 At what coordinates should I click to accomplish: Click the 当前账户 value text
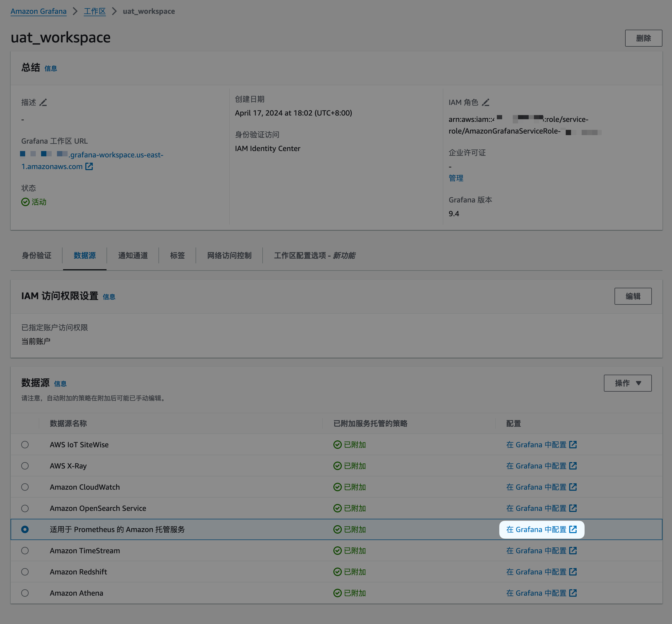coord(36,341)
